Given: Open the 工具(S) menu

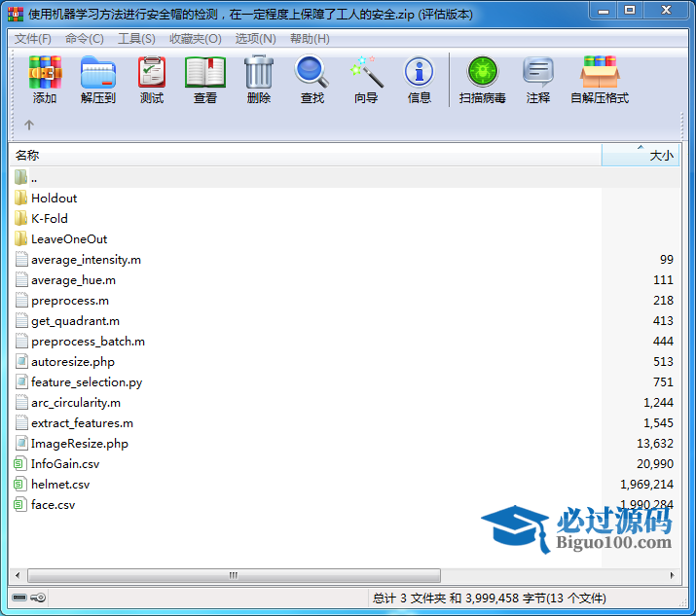Looking at the screenshot, I should pyautogui.click(x=136, y=39).
